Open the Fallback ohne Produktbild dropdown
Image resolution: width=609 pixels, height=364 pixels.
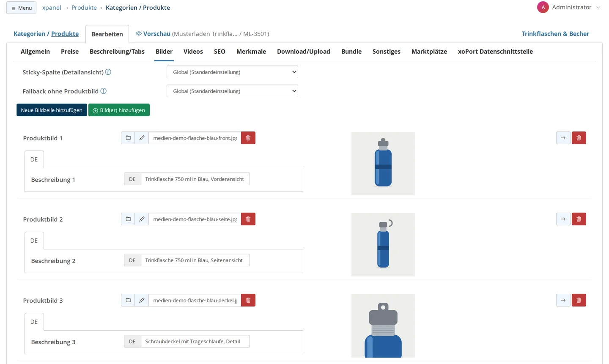(x=232, y=91)
